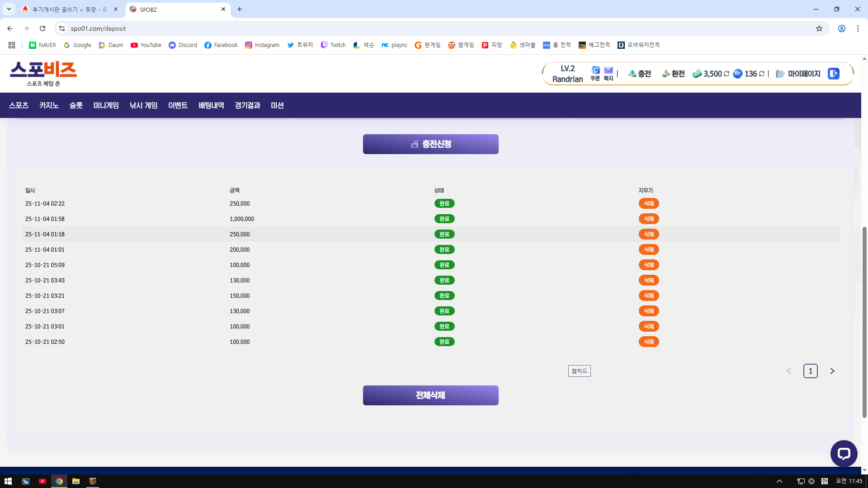Image resolution: width=868 pixels, height=488 pixels.
Task: Refresh the 3,500 cash balance
Action: point(726,74)
